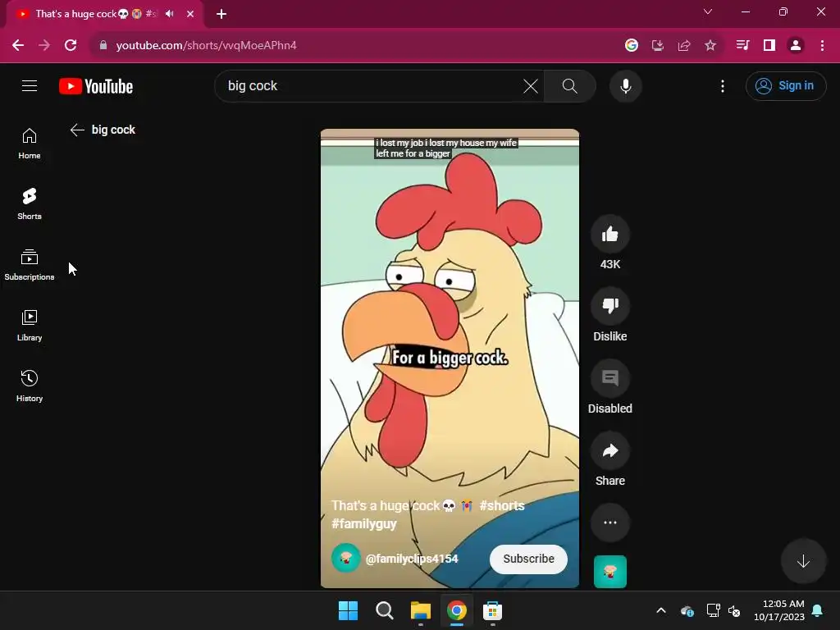
Task: Select the address bar URL
Action: coord(206,45)
